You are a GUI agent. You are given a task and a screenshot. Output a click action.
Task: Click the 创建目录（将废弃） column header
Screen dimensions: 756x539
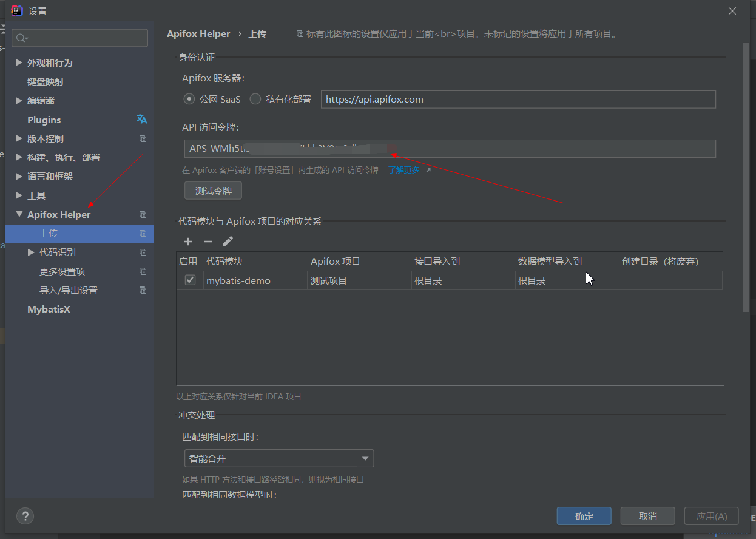(x=671, y=262)
